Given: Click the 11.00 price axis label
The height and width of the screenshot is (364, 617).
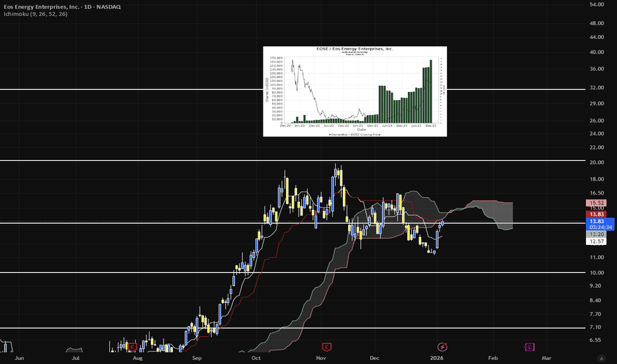Looking at the screenshot, I should tap(596, 257).
